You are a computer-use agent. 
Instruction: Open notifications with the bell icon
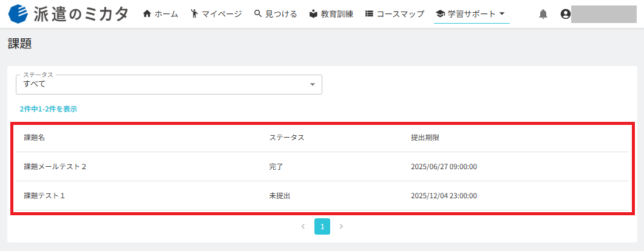tap(543, 15)
